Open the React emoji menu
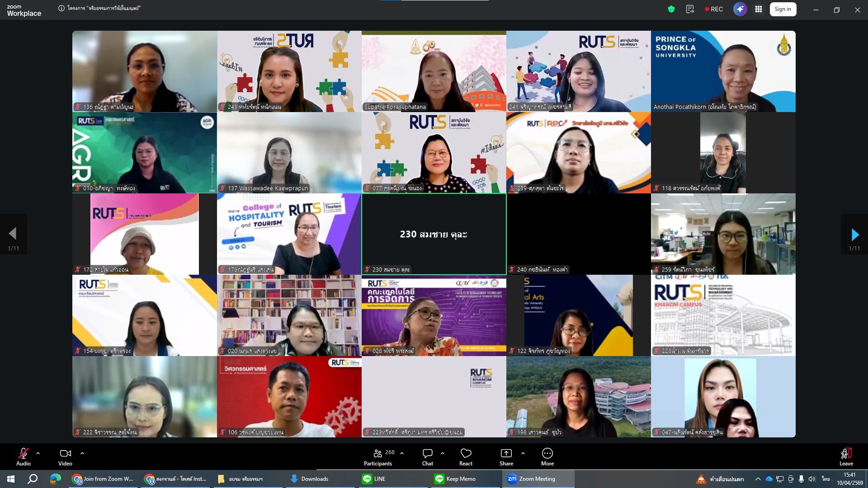The image size is (868, 488). (x=466, y=456)
